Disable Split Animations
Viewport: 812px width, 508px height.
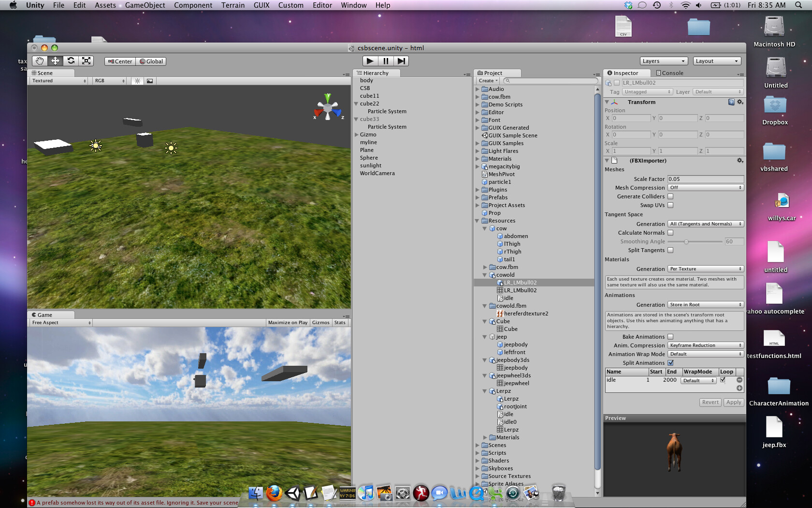pos(671,363)
